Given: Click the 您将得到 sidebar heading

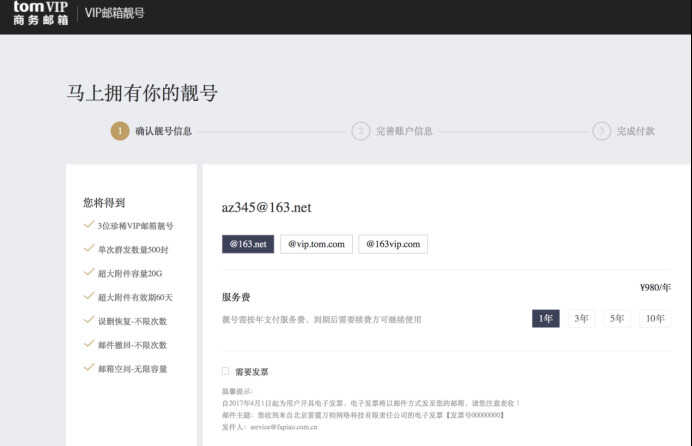Looking at the screenshot, I should click(x=104, y=202).
